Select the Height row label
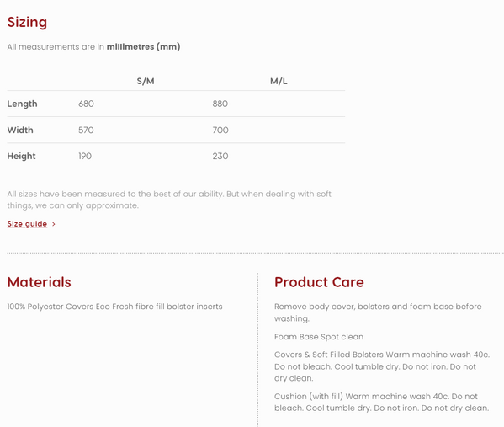Viewport: 504px width, 427px height. [21, 156]
